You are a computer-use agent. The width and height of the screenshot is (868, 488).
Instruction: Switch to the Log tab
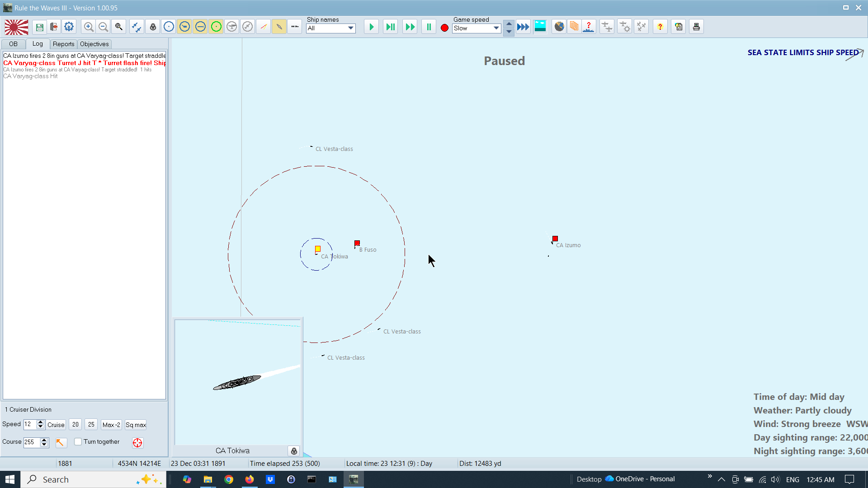pos(38,44)
